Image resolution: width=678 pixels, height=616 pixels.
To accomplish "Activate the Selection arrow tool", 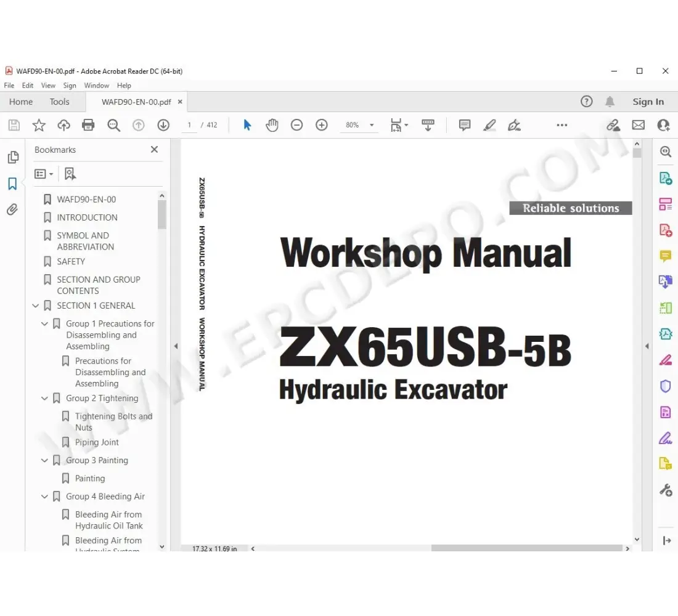I will (247, 125).
